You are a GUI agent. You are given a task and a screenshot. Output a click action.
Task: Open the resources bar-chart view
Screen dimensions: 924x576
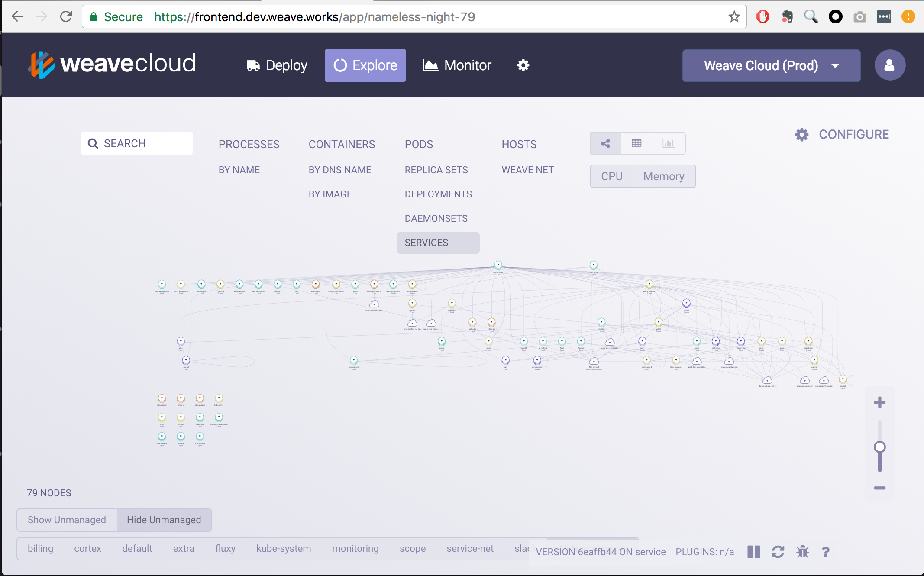tap(668, 143)
